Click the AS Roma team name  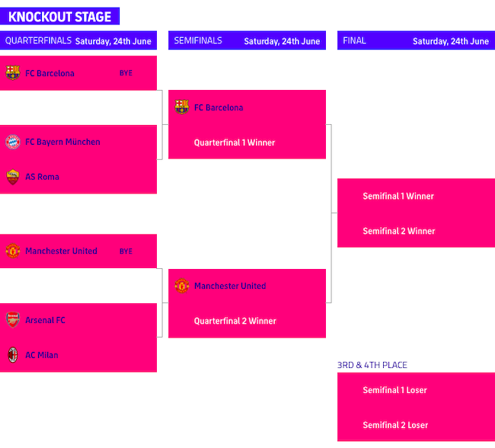pos(42,177)
